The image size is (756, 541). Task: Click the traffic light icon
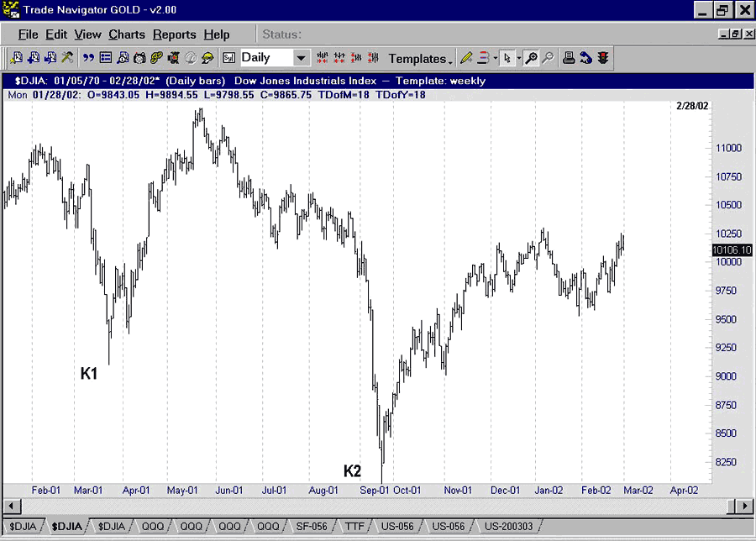tap(603, 58)
